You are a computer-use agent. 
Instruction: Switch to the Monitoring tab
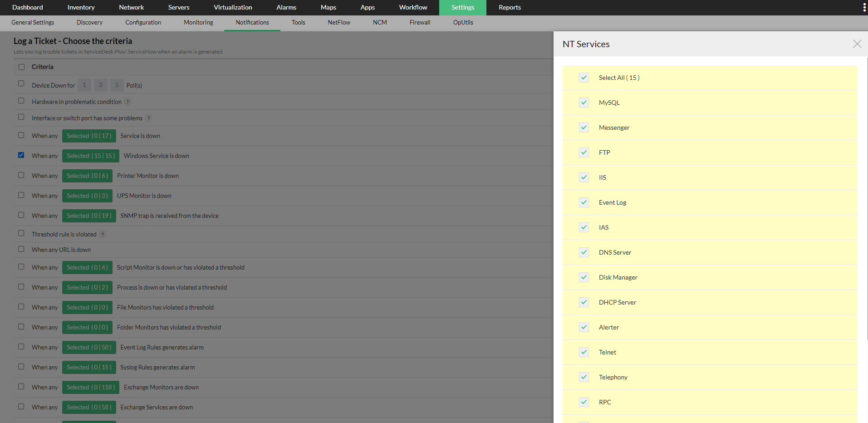coord(198,22)
